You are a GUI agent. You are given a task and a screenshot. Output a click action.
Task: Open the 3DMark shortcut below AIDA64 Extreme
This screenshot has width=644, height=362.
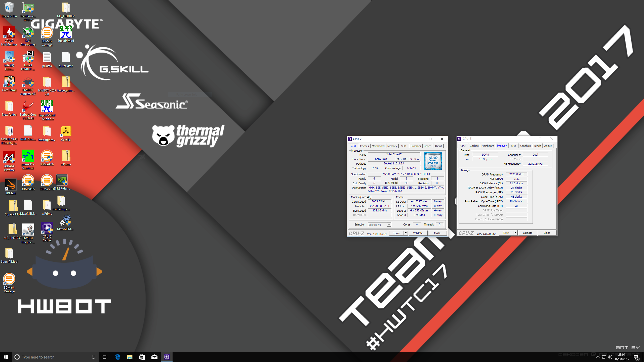pos(11,187)
